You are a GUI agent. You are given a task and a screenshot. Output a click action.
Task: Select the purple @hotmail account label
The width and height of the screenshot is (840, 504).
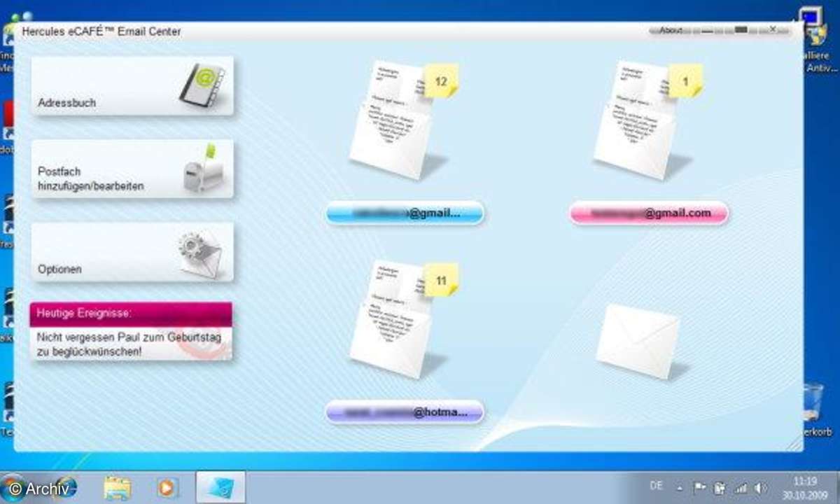(405, 412)
